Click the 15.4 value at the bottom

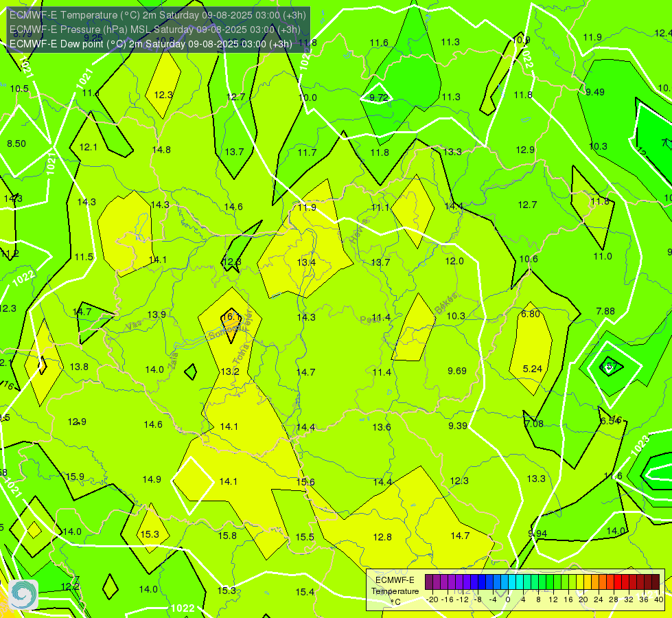305,592
